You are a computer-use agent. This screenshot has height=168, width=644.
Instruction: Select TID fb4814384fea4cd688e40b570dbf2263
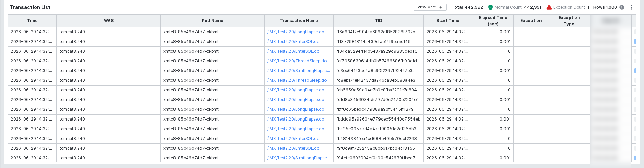tap(376, 139)
